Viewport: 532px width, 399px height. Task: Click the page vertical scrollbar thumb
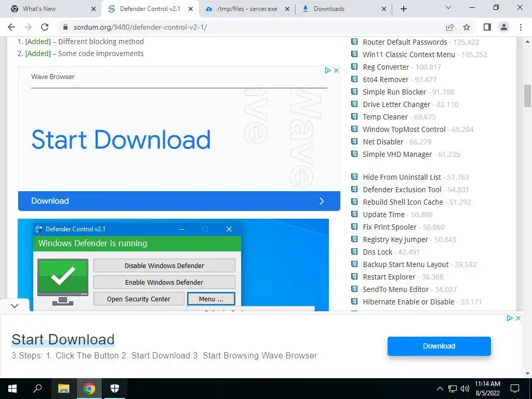528,96
